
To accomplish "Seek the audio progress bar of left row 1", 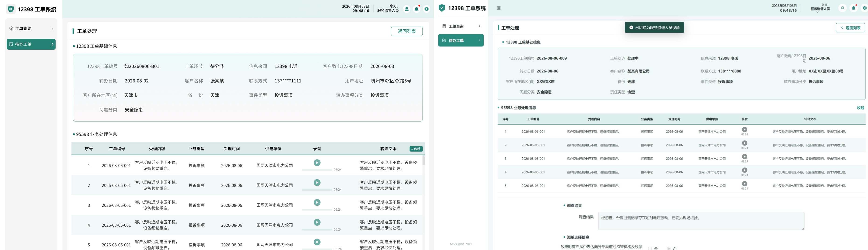I will (x=317, y=170).
